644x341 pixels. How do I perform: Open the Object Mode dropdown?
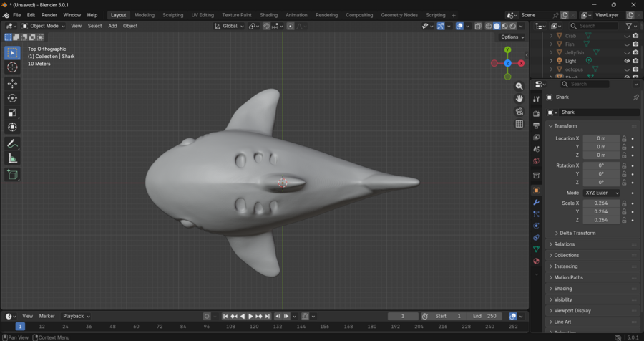pos(43,26)
